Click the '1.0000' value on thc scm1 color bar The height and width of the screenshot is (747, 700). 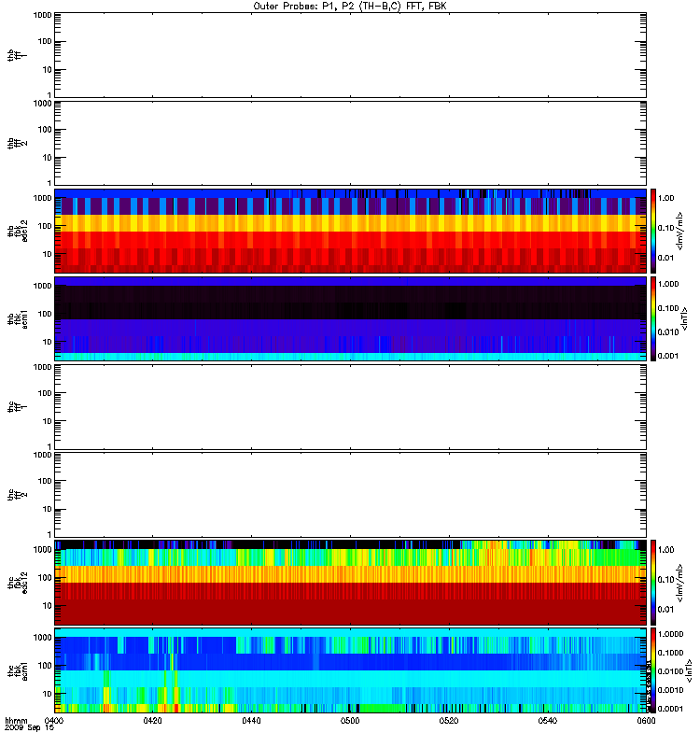click(670, 634)
